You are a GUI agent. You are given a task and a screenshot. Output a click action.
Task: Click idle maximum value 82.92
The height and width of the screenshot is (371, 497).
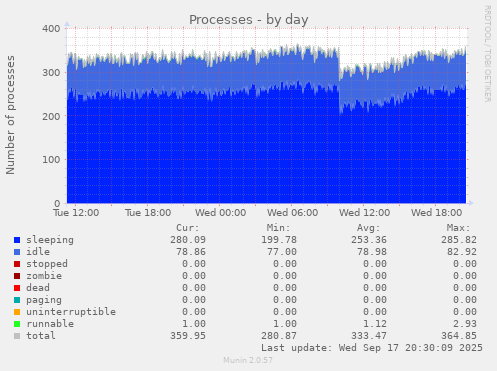[462, 252]
